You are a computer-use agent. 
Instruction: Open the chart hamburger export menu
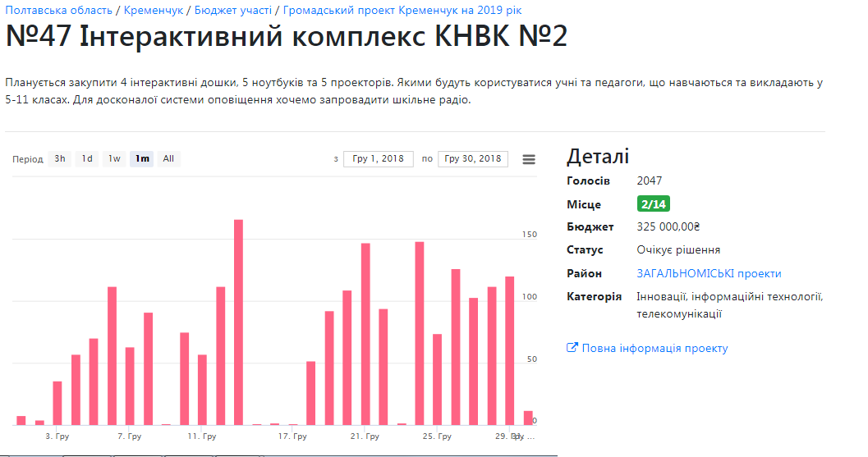click(x=529, y=159)
